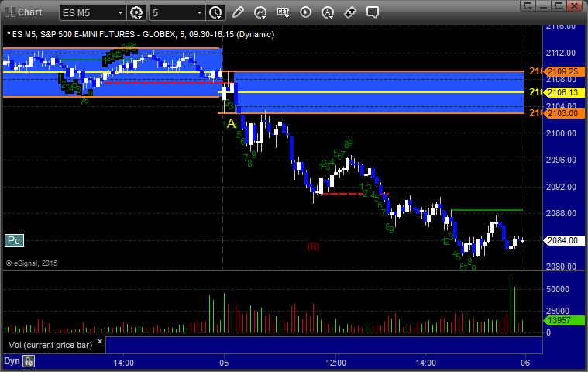Open the GET tools menu
588x372 pixels.
tap(283, 12)
